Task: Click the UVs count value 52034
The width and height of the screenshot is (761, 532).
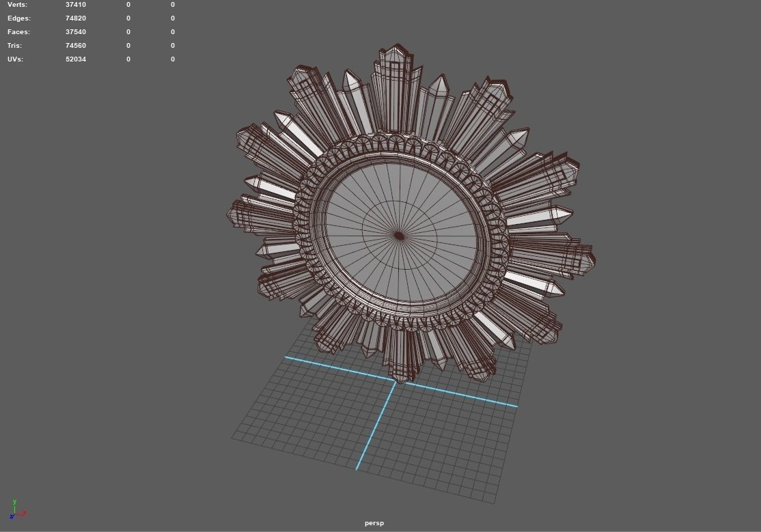Action: [x=76, y=59]
